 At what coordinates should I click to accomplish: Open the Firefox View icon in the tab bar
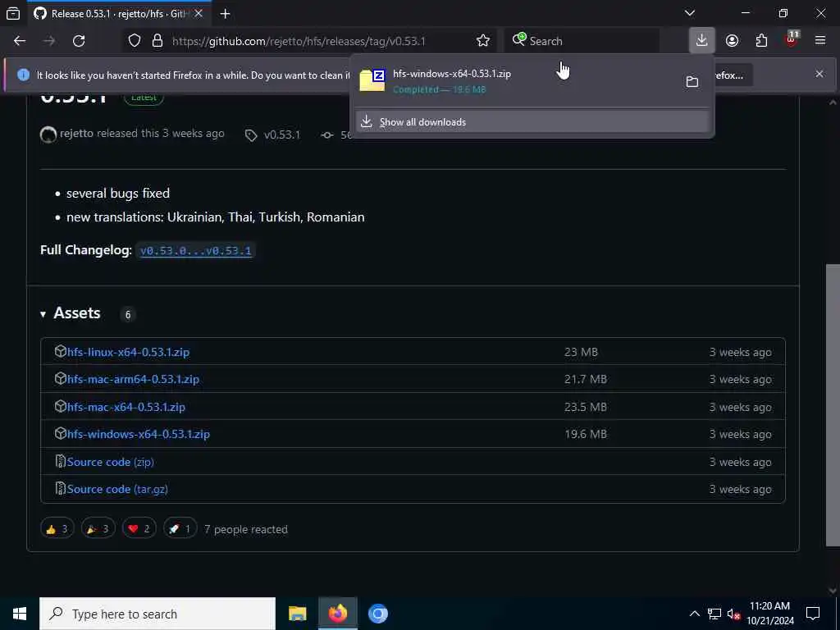tap(13, 14)
